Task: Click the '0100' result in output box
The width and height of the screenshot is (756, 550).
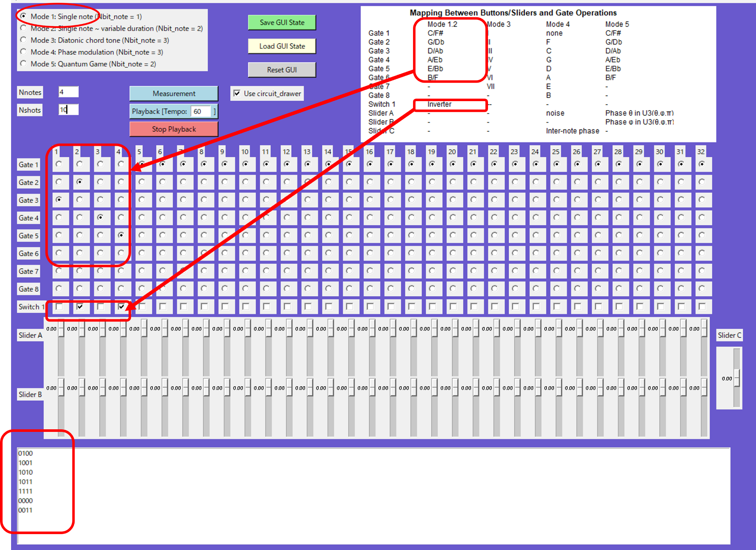Action: click(25, 453)
